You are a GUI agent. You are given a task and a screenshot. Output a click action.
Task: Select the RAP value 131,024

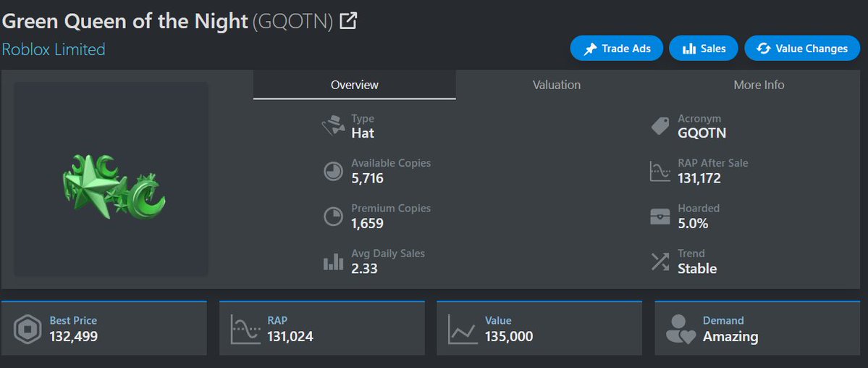coord(290,336)
